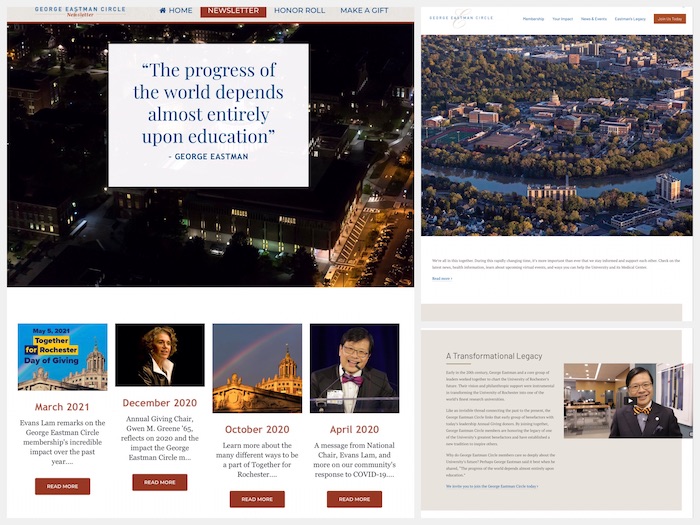This screenshot has width=700, height=525.
Task: Open the October 2020 rainbow dome image
Action: click(257, 368)
